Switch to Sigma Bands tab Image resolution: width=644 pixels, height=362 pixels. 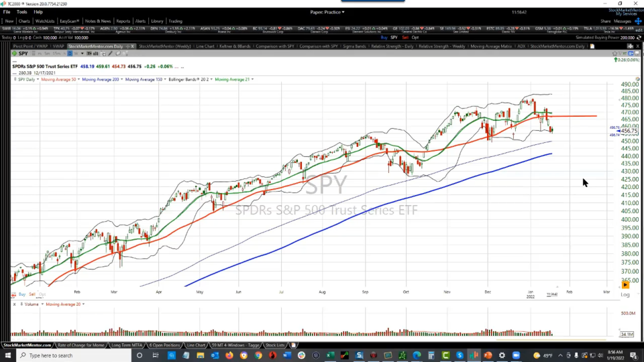tap(354, 46)
